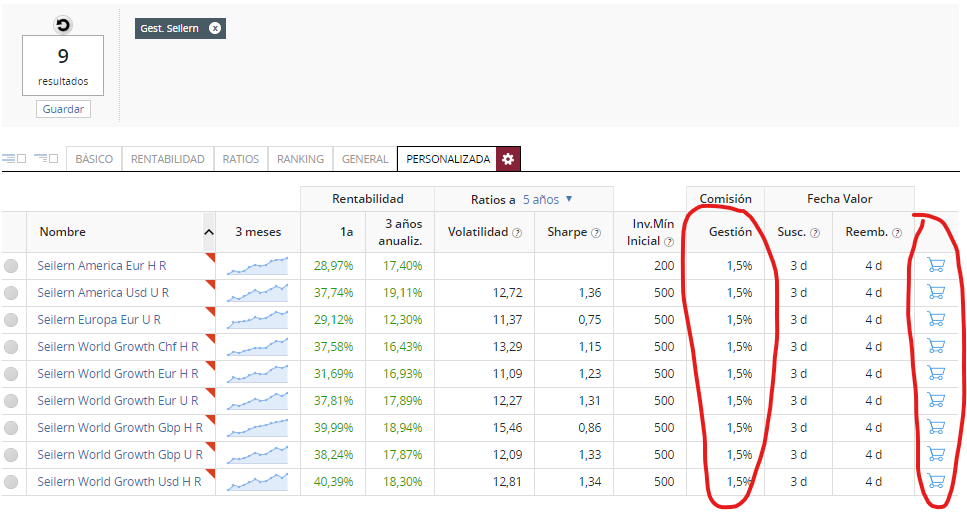Switch to the compact list view icon
967x512 pixels.
[14, 159]
